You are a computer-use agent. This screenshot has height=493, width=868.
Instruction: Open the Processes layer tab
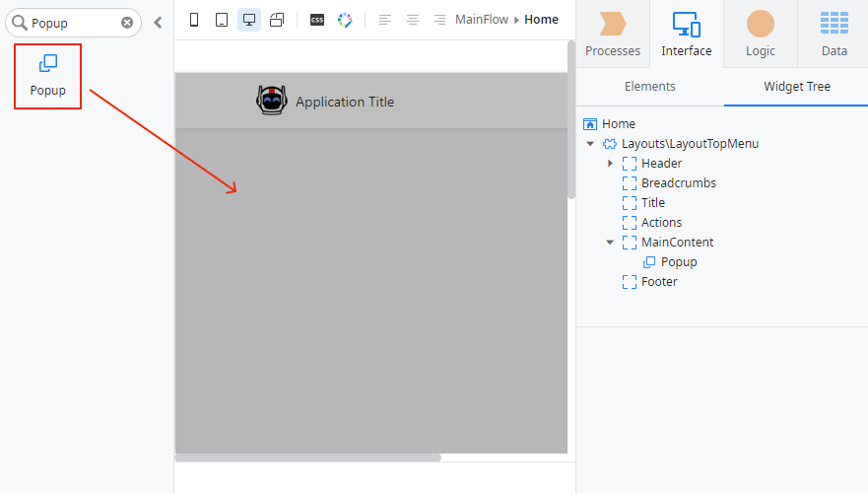613,34
